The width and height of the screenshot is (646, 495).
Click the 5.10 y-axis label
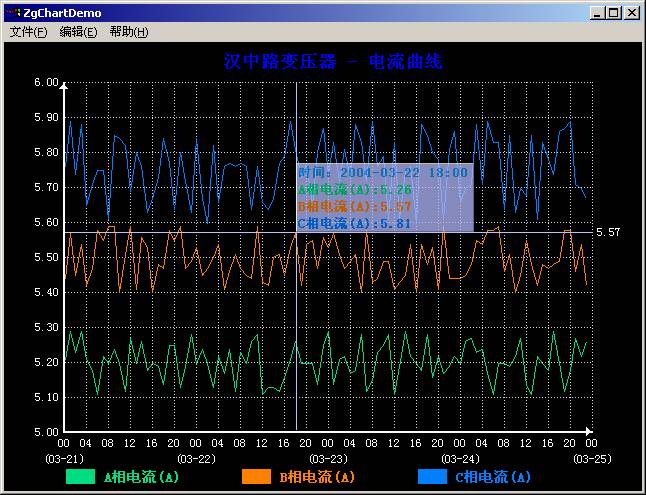(x=46, y=398)
